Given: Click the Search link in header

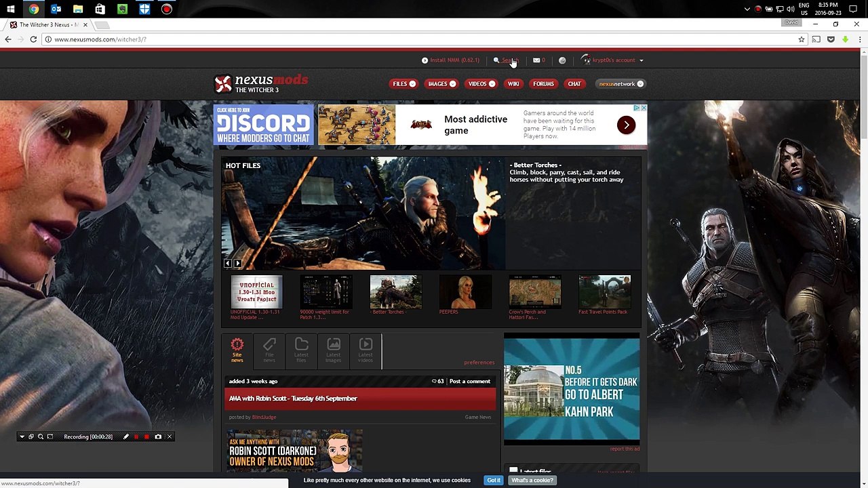Looking at the screenshot, I should [509, 60].
